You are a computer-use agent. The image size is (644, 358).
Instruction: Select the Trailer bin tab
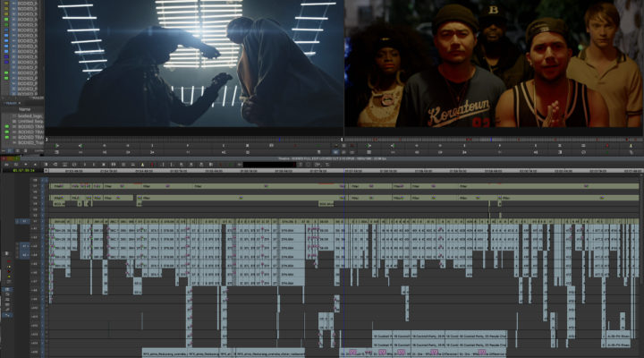click(x=11, y=103)
